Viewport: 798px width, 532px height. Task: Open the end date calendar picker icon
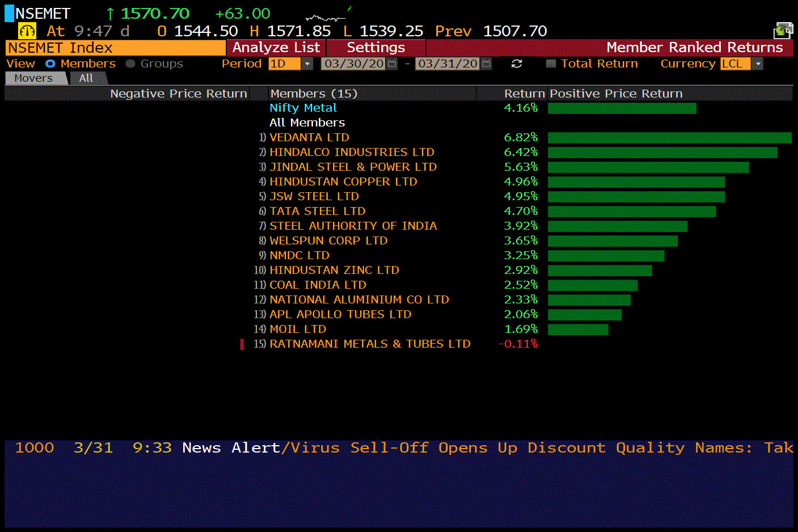click(486, 64)
